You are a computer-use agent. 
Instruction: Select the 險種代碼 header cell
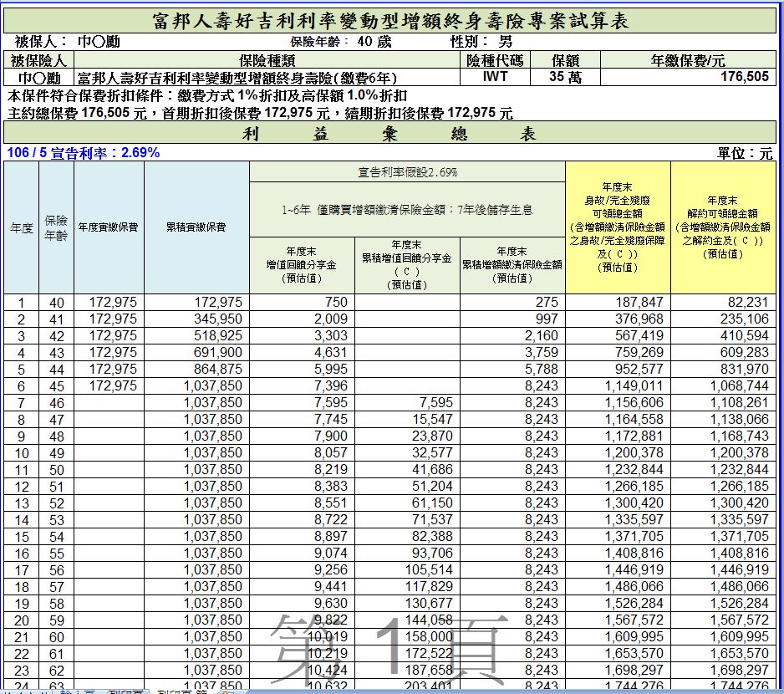(x=495, y=60)
